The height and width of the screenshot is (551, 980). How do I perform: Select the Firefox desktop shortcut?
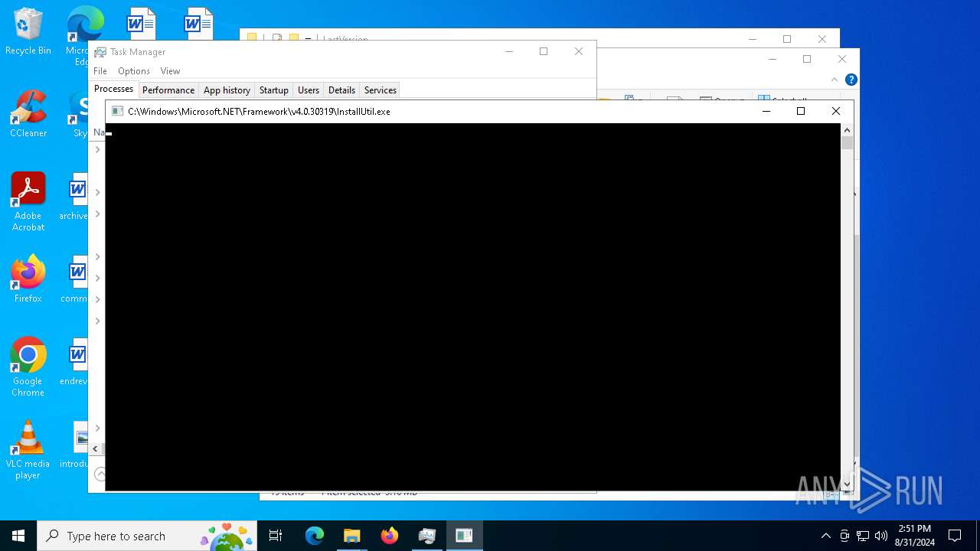(28, 279)
